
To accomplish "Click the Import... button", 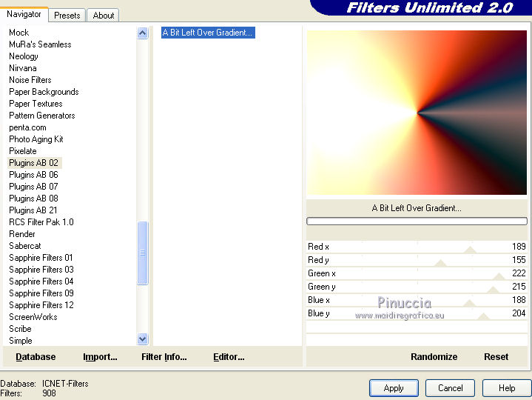I will [100, 357].
